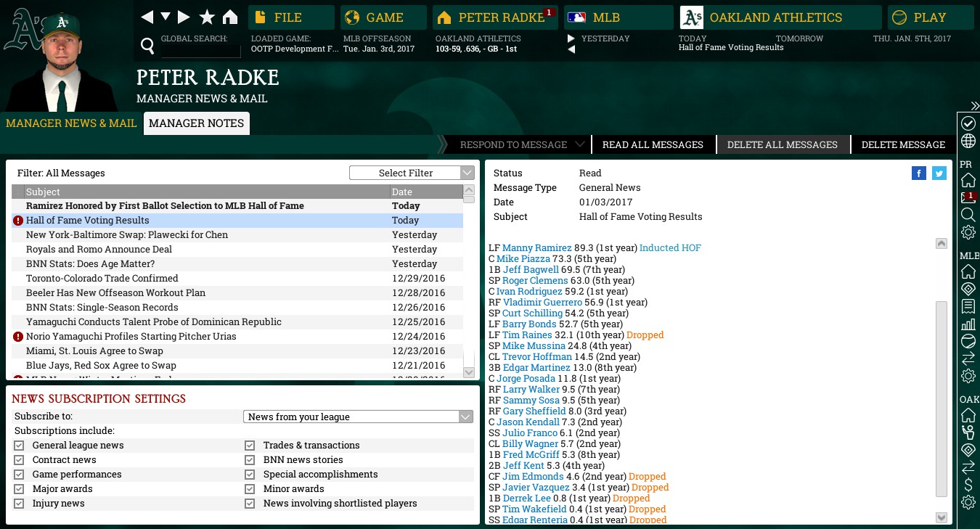The image size is (980, 529).
Task: Sort messages by the Date column header
Action: pyautogui.click(x=425, y=192)
